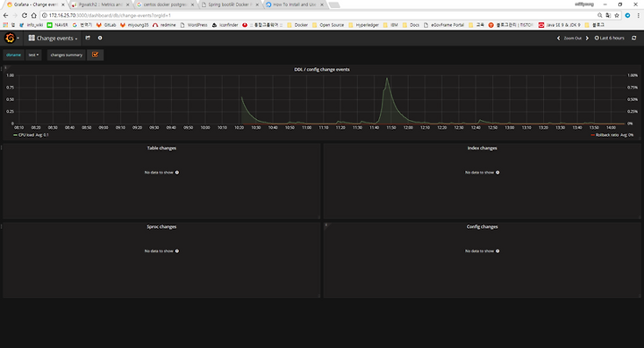The width and height of the screenshot is (644, 348).
Task: Open the Iconfinder bookmark
Action: 225,25
